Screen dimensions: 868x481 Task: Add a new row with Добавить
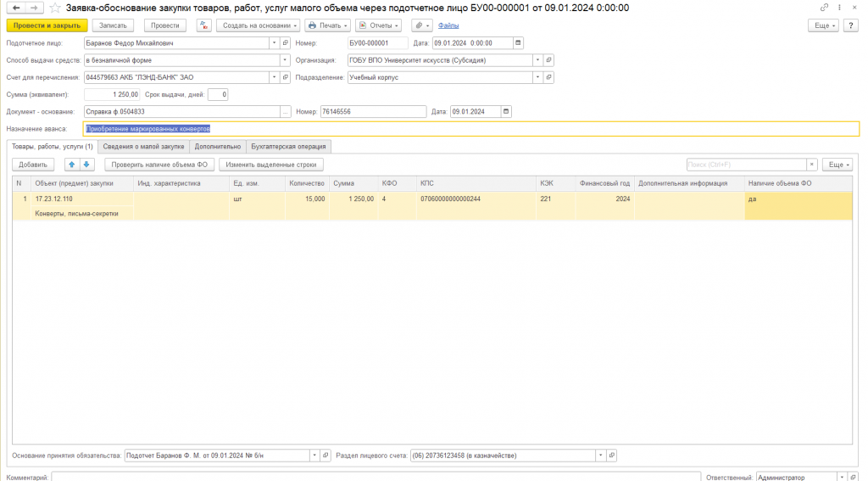(33, 165)
